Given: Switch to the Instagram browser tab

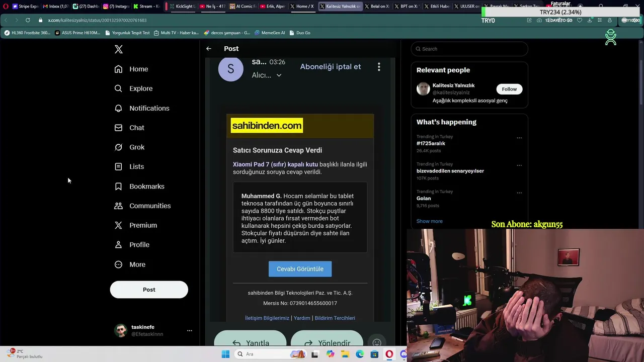Looking at the screenshot, I should point(116,7).
